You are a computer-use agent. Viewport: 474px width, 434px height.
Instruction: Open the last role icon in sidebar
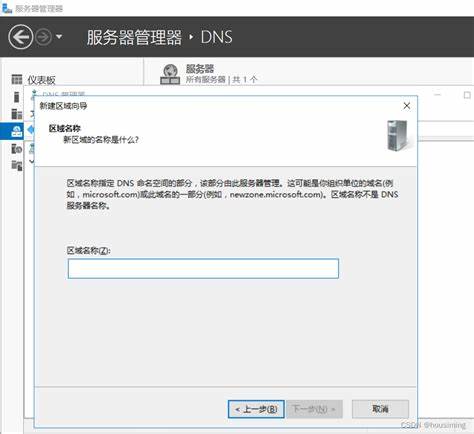click(x=17, y=165)
